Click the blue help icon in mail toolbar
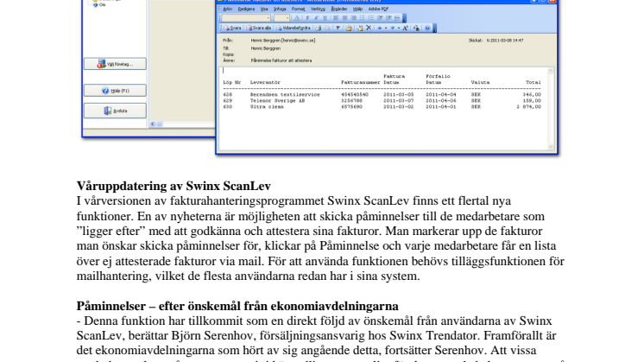 click(427, 28)
